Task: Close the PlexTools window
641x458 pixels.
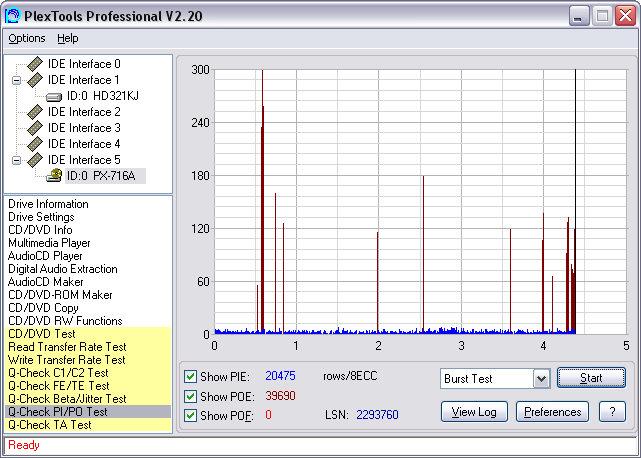Action: [625, 16]
